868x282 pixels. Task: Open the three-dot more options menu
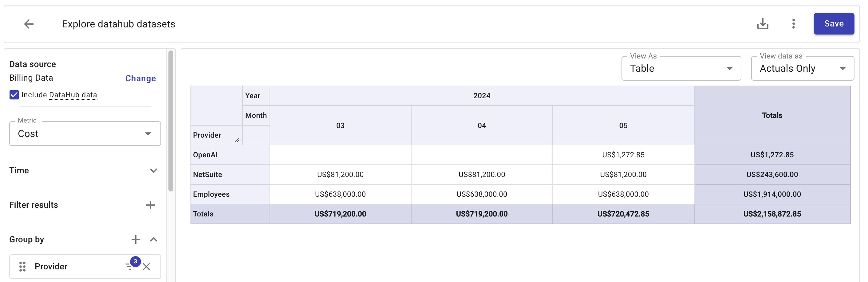click(793, 24)
